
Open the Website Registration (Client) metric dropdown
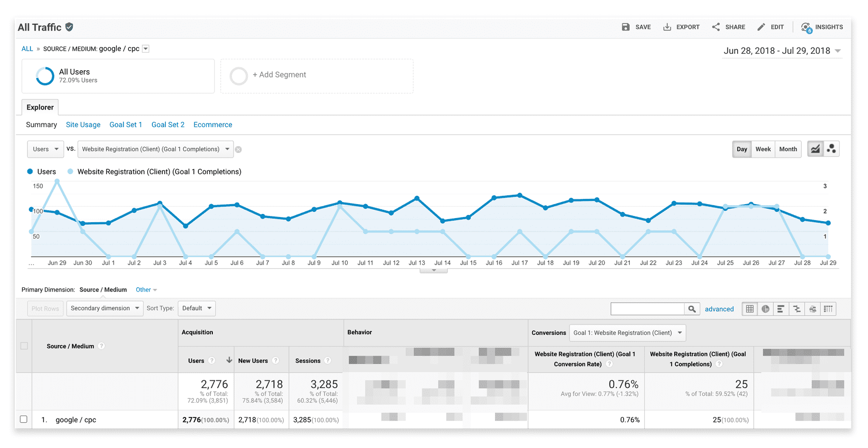(156, 149)
